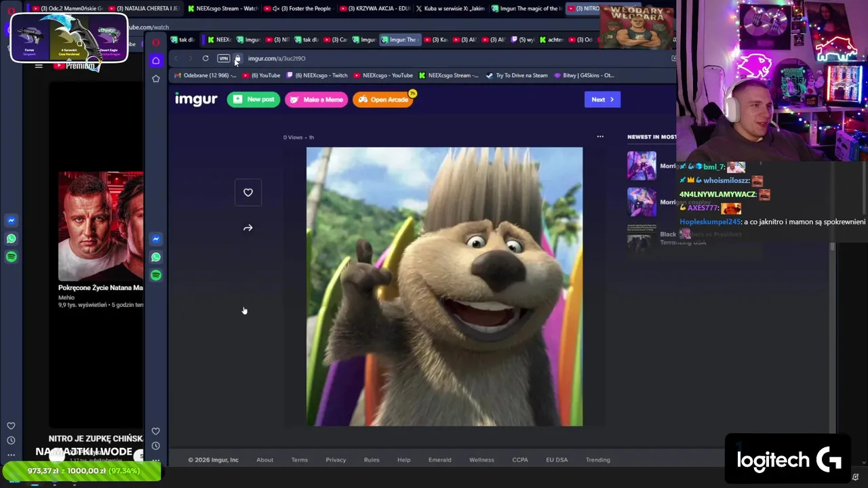The height and width of the screenshot is (488, 868).
Task: Open first Morri thumbnail in Newest list
Action: (642, 165)
